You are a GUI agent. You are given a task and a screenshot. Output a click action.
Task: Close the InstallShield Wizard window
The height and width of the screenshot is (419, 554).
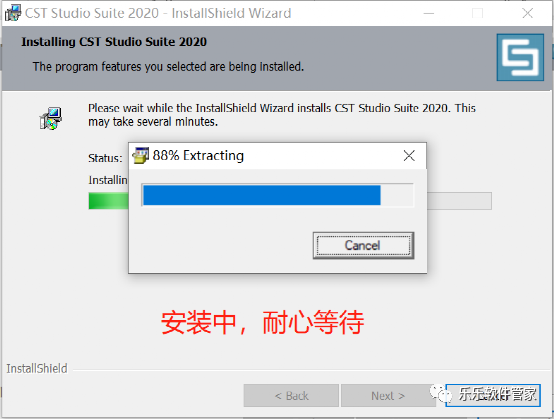click(x=528, y=13)
